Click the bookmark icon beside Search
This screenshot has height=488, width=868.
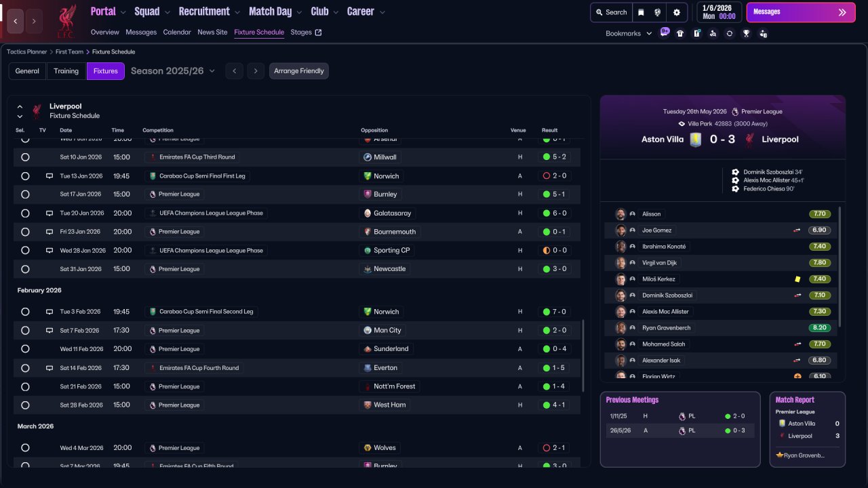click(x=641, y=12)
